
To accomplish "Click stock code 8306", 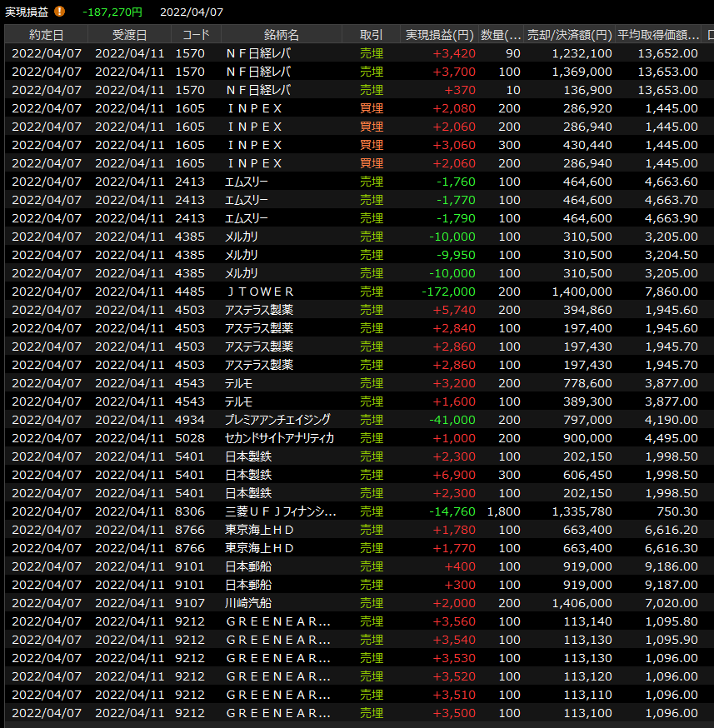I will pyautogui.click(x=190, y=511).
